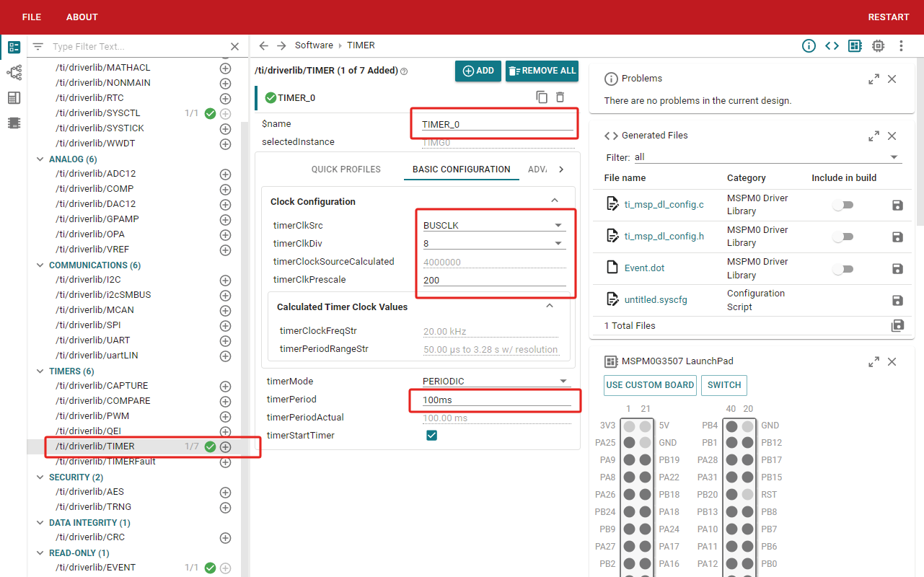Toggle include in build for ti_msp_dl_config.c
The height and width of the screenshot is (577, 924).
click(842, 205)
